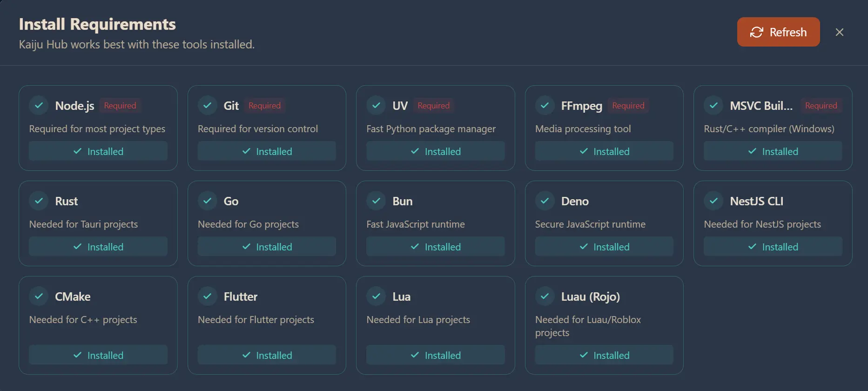The image size is (868, 391).
Task: Click the Refresh button
Action: coord(778,32)
